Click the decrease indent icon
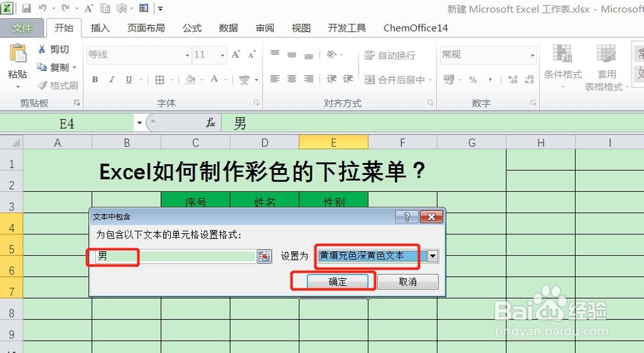The height and width of the screenshot is (353, 644). click(x=332, y=79)
